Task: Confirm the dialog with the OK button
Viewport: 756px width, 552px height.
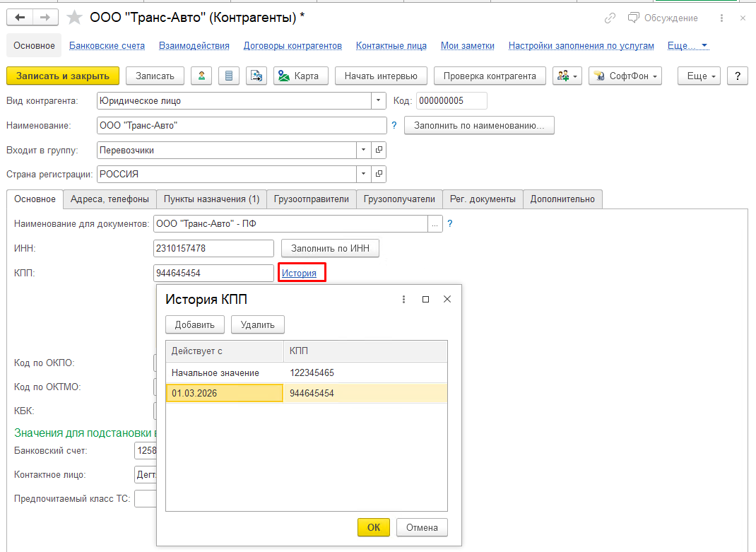Action: click(373, 527)
